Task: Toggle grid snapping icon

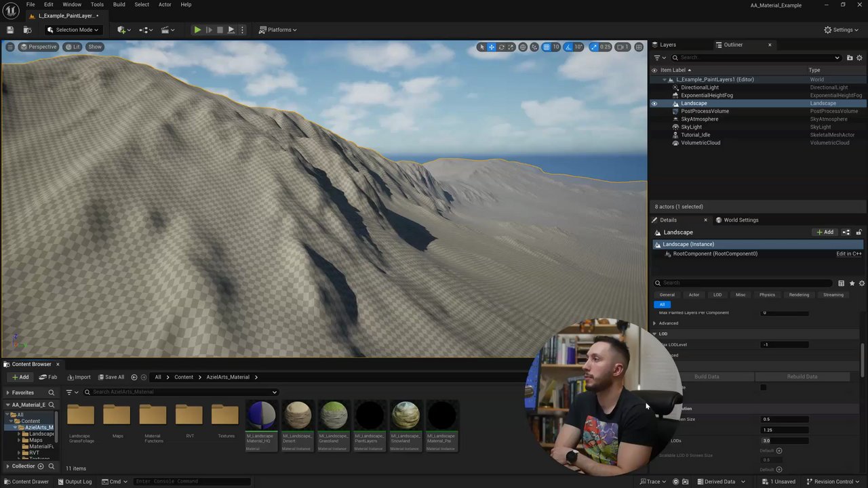Action: click(x=547, y=47)
